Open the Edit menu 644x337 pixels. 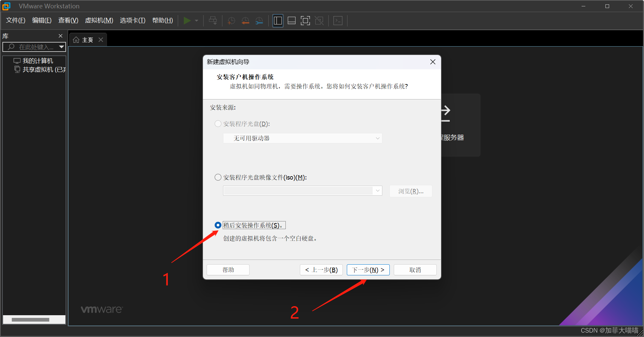pyautogui.click(x=42, y=20)
